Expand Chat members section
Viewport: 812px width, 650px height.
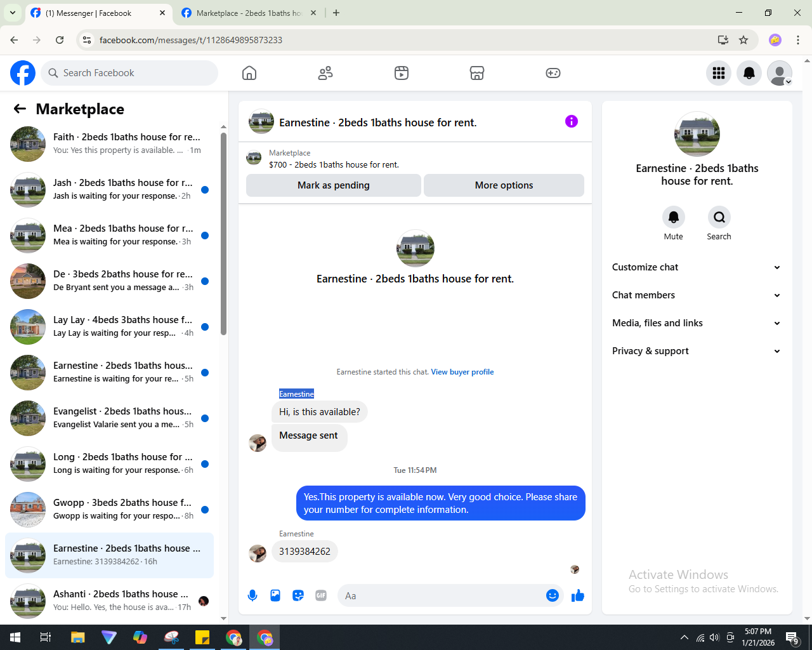[697, 295]
